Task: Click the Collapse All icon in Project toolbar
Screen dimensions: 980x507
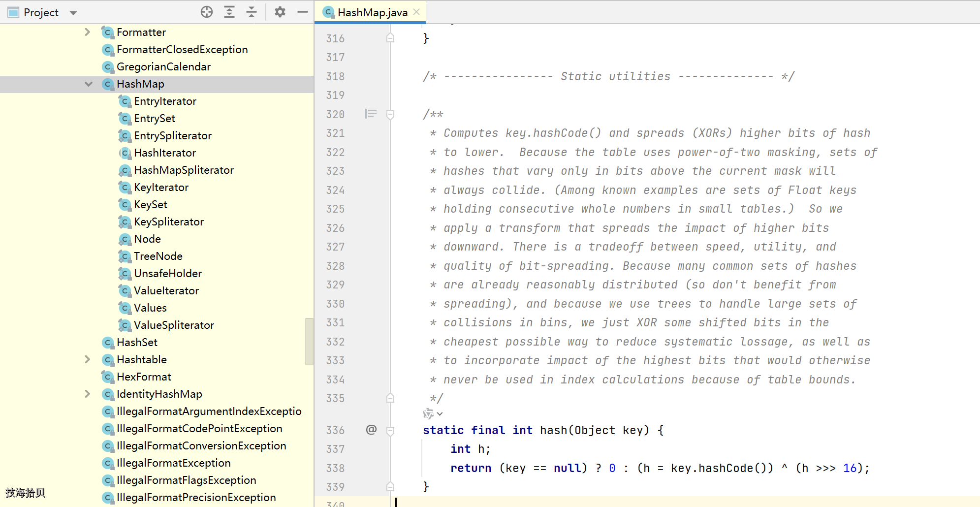Action: tap(252, 12)
